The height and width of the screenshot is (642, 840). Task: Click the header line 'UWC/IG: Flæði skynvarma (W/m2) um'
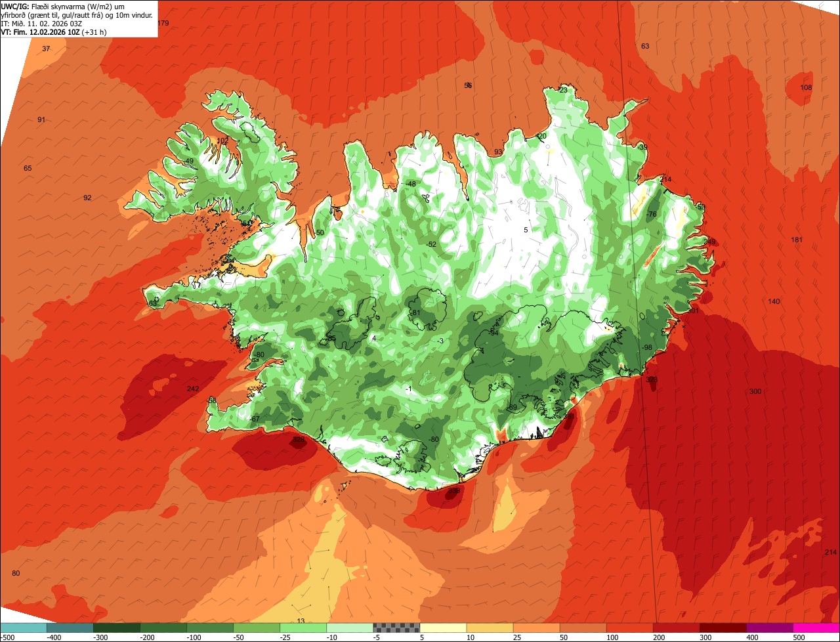[x=62, y=6]
